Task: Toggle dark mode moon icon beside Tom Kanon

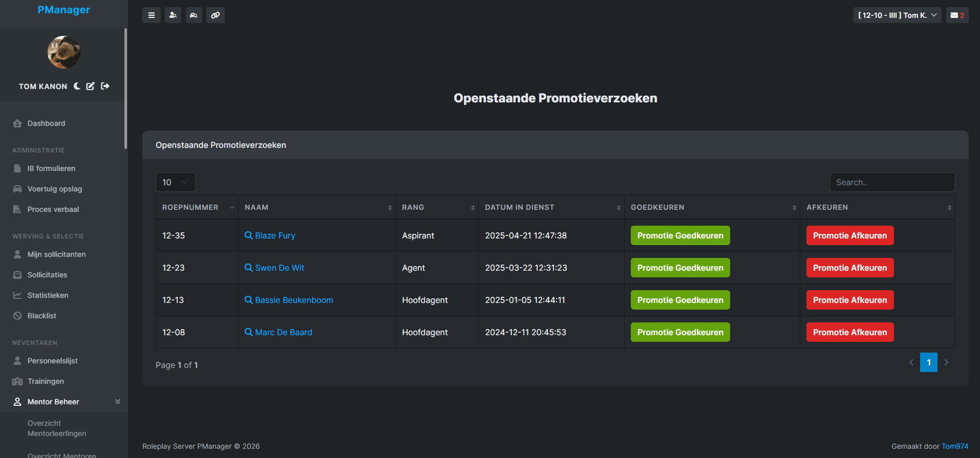Action: pyautogui.click(x=77, y=86)
